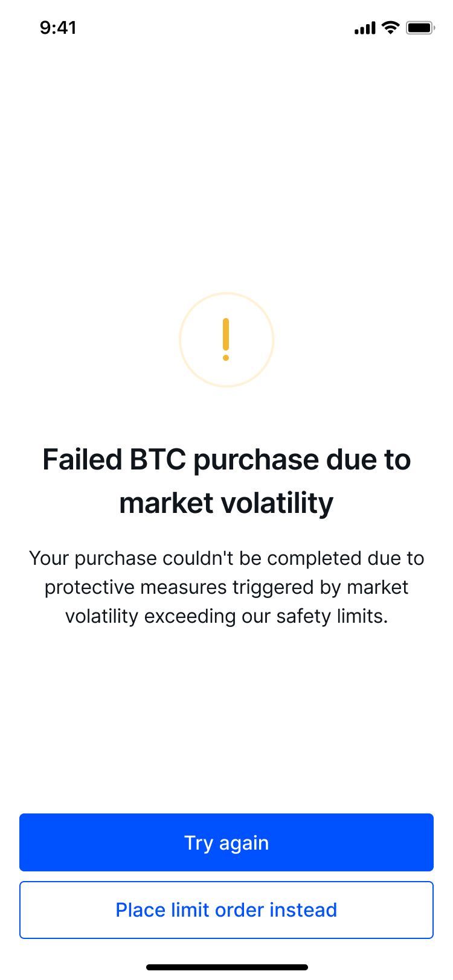Screen dimensions: 453x980
Task: Choose Place limit order instead
Action: [226, 910]
